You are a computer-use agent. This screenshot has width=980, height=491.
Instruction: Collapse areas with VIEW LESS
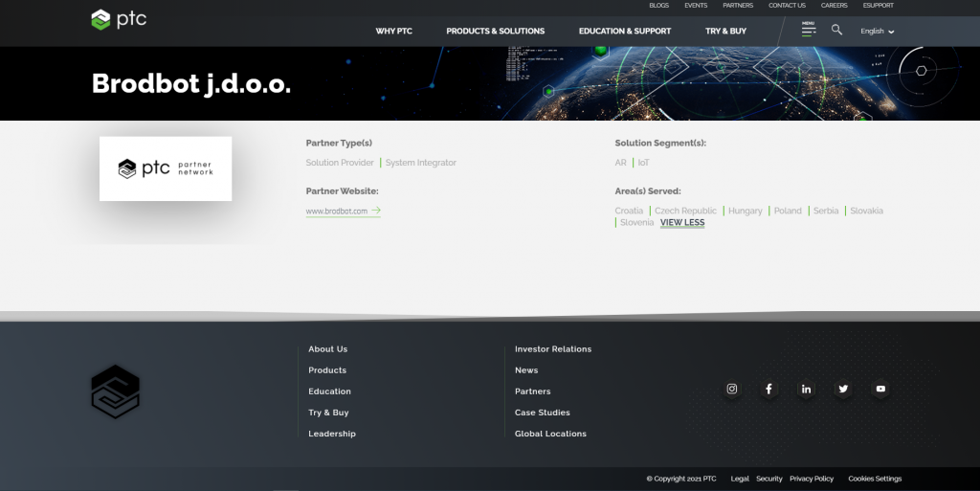682,222
